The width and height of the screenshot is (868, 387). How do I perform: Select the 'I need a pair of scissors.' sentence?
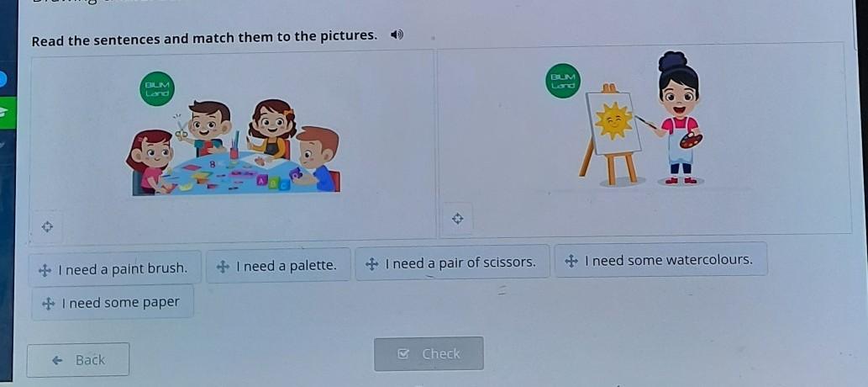pos(452,262)
